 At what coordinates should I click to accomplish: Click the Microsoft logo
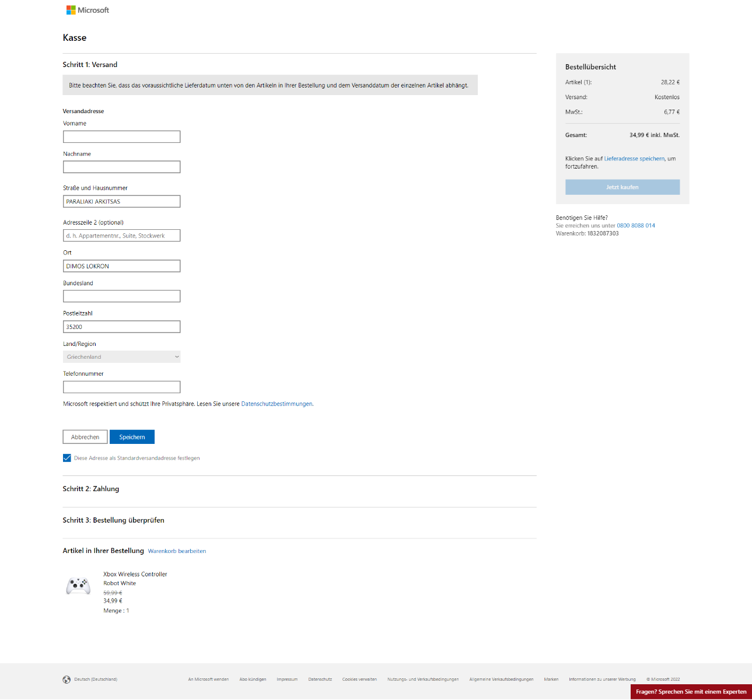88,10
